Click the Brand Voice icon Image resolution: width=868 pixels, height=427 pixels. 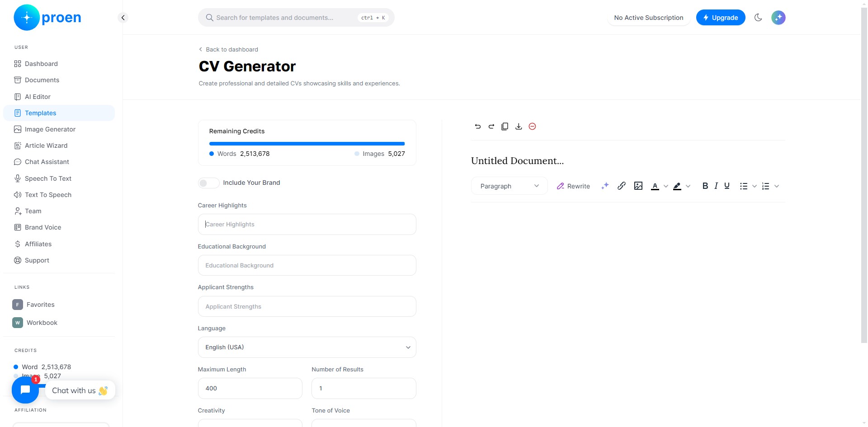coord(18,227)
